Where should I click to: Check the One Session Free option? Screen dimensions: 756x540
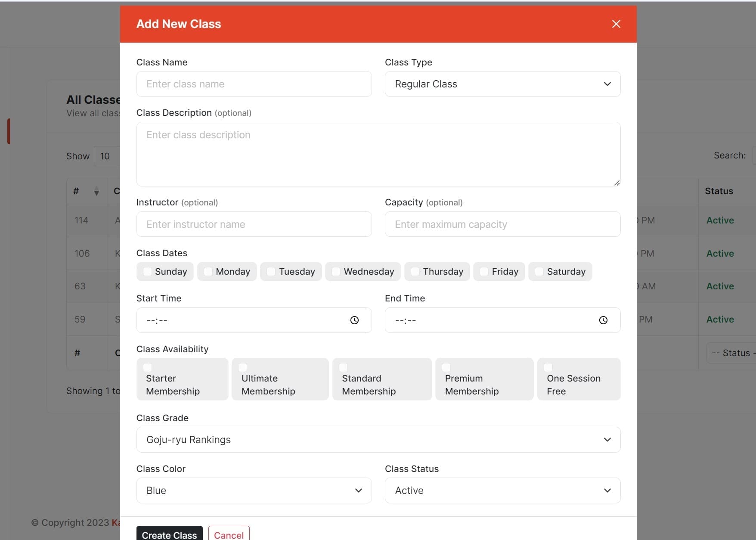coord(548,368)
